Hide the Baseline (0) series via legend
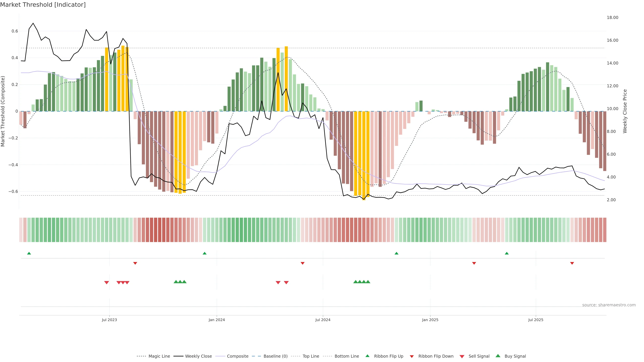644x362 pixels. click(x=275, y=356)
